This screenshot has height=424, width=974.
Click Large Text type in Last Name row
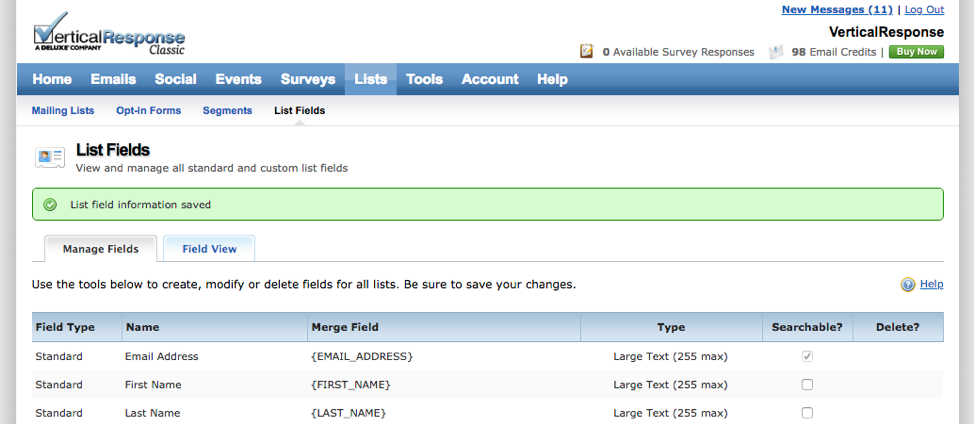(x=670, y=413)
